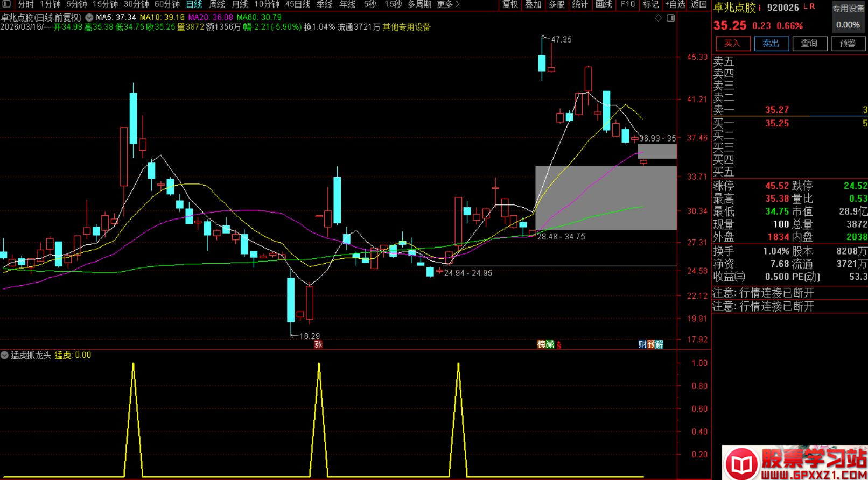The height and width of the screenshot is (480, 868).
Task: Expand the 猛虎抓龙头 indicator settings arrow
Action: point(5,355)
